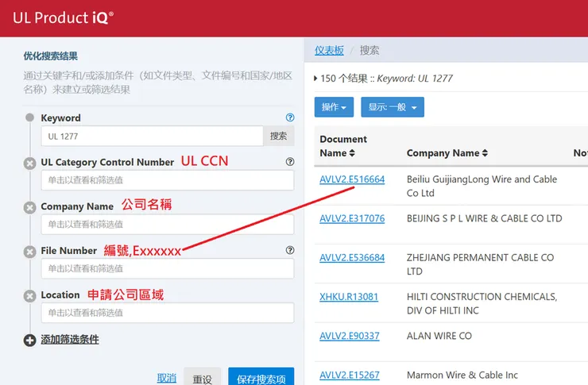The width and height of the screenshot is (588, 385).
Task: Select ALAN WIRE CO cell
Action: (439, 336)
